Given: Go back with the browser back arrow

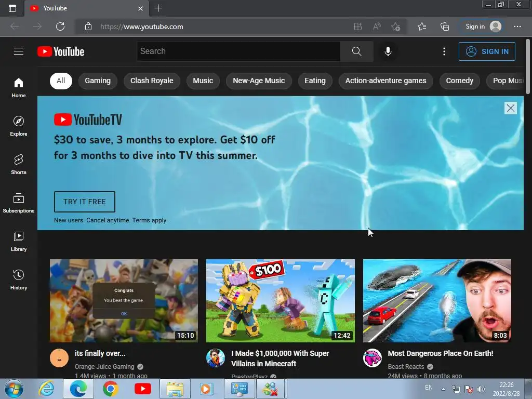Looking at the screenshot, I should point(15,26).
